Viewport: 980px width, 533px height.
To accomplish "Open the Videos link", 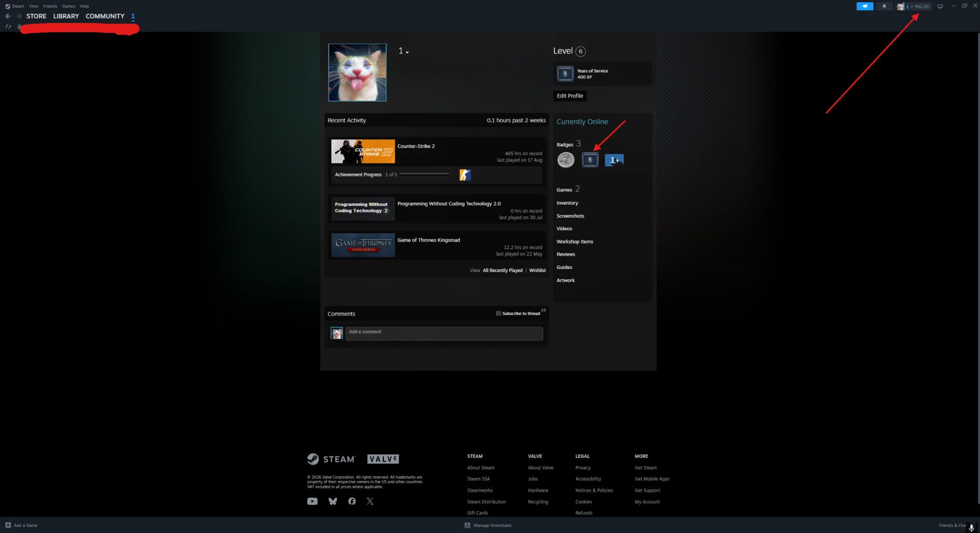I will click(x=564, y=229).
